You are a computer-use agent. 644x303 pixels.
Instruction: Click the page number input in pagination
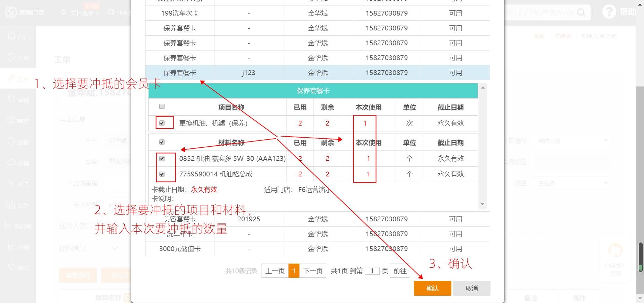click(x=372, y=271)
